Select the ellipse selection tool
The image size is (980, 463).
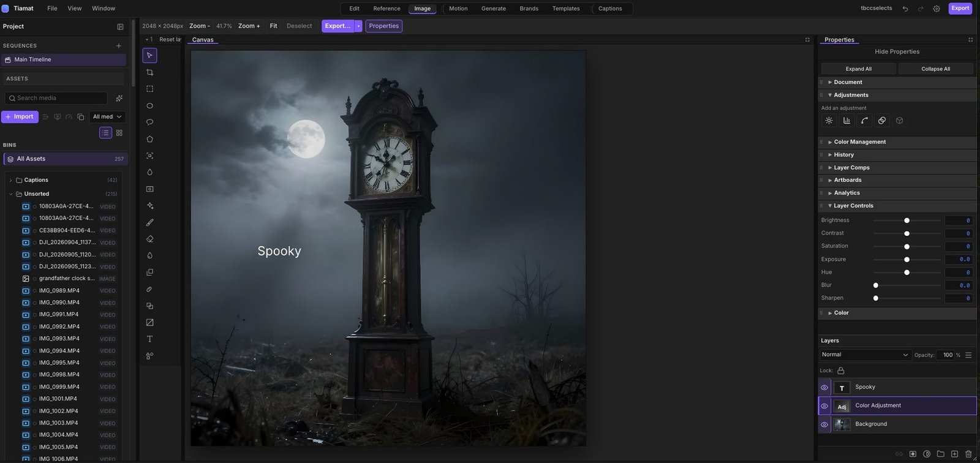click(x=149, y=105)
